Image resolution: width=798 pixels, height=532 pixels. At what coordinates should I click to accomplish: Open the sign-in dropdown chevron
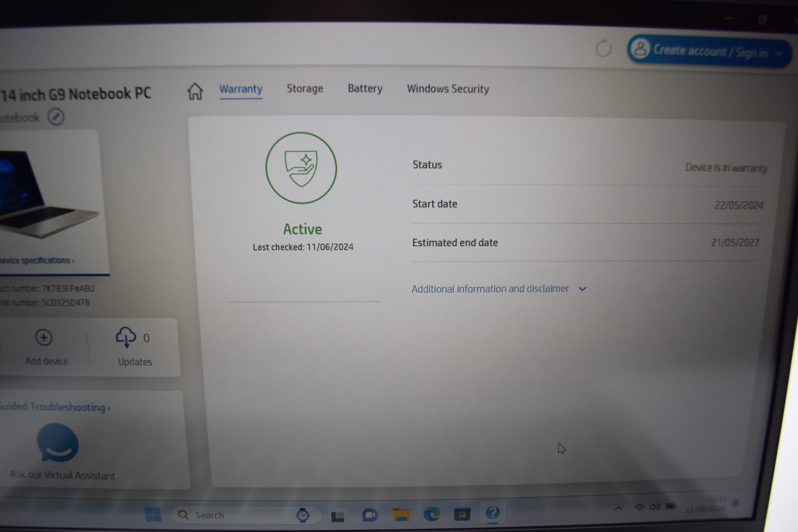779,54
